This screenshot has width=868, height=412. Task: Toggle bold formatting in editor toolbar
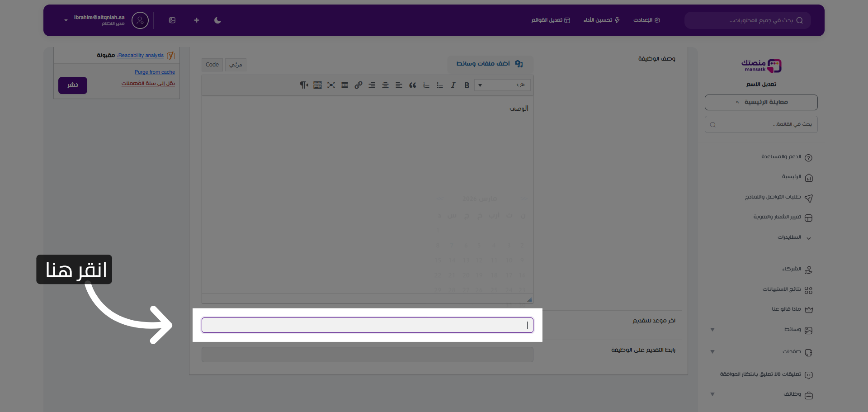pyautogui.click(x=467, y=85)
